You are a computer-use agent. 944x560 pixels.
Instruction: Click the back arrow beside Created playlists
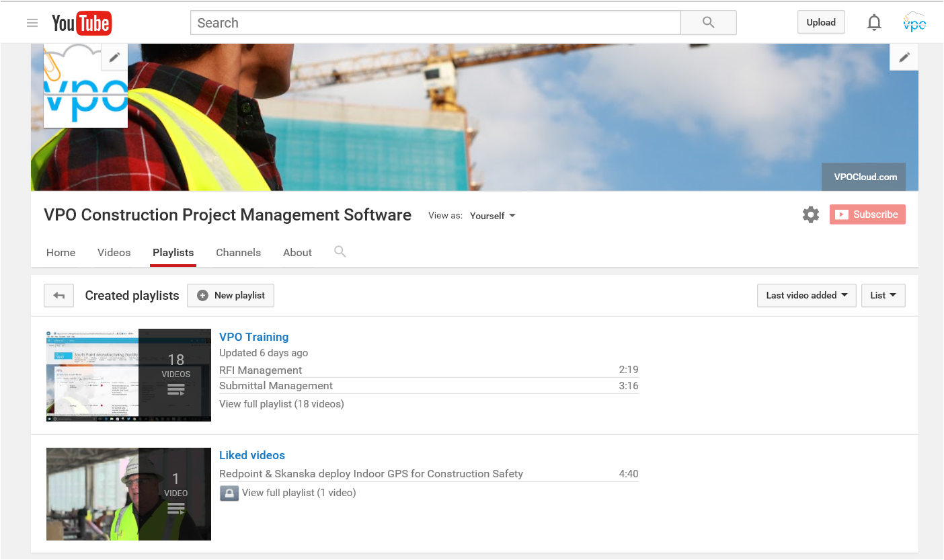click(x=58, y=295)
